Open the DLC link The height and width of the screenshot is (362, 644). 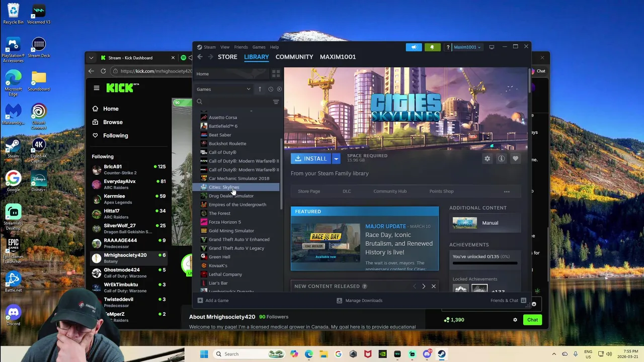click(347, 191)
